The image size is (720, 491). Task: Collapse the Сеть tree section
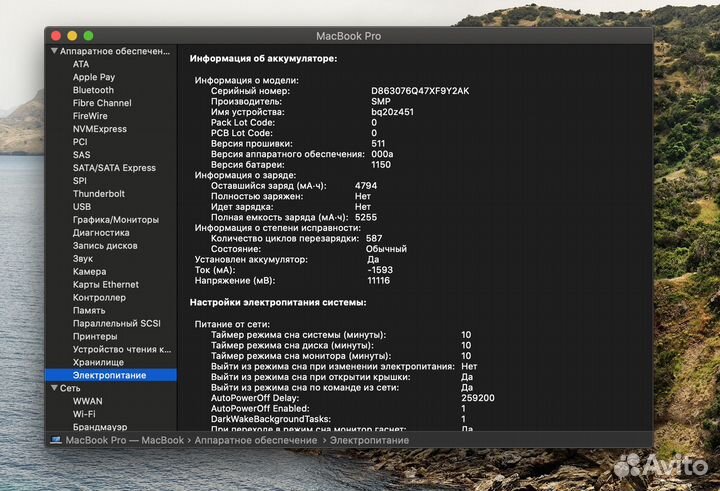tap(54, 388)
